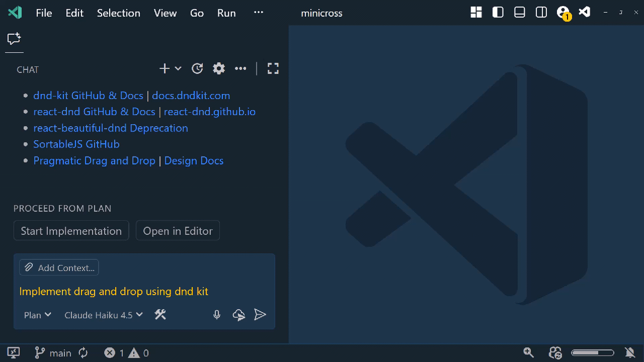The height and width of the screenshot is (362, 644).
Task: Start a new chat session
Action: pyautogui.click(x=164, y=68)
